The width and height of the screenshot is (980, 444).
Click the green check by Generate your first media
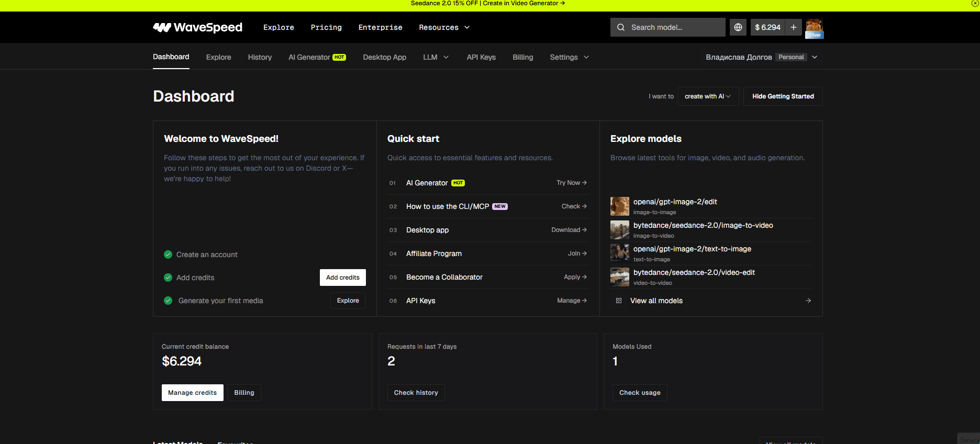pyautogui.click(x=168, y=301)
